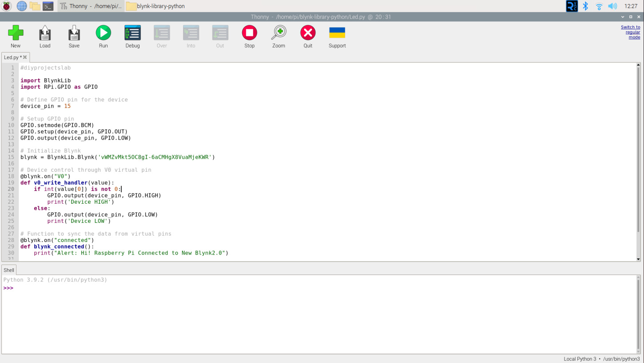Click 'def v0_write_handler(value):' line
This screenshot has width=644, height=363.
tap(67, 182)
